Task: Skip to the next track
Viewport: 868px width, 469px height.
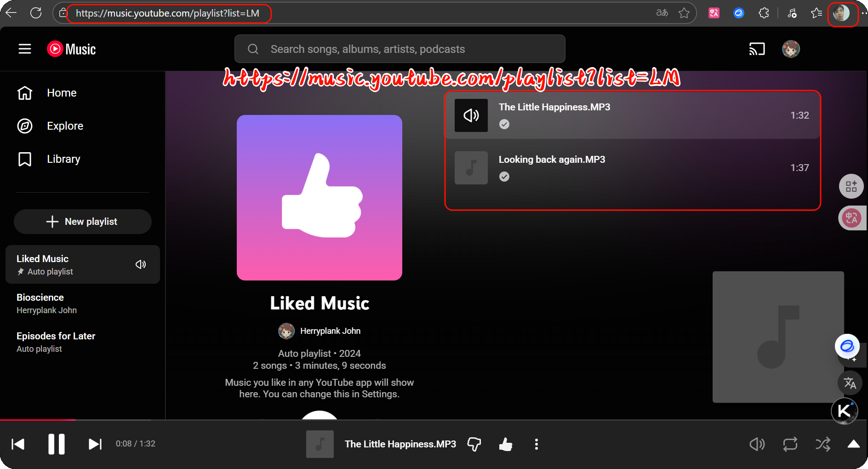Action: [x=95, y=444]
